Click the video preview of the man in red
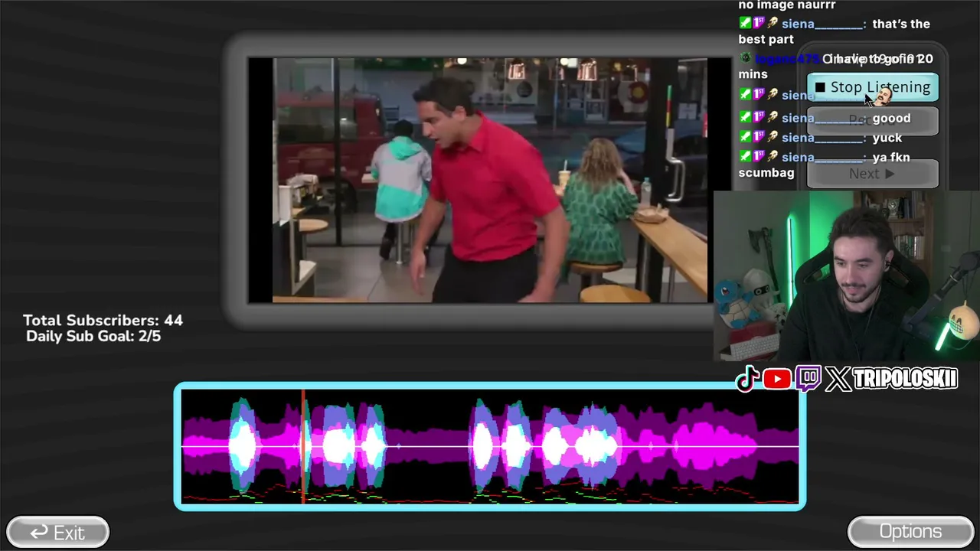The height and width of the screenshot is (551, 980). click(x=490, y=181)
